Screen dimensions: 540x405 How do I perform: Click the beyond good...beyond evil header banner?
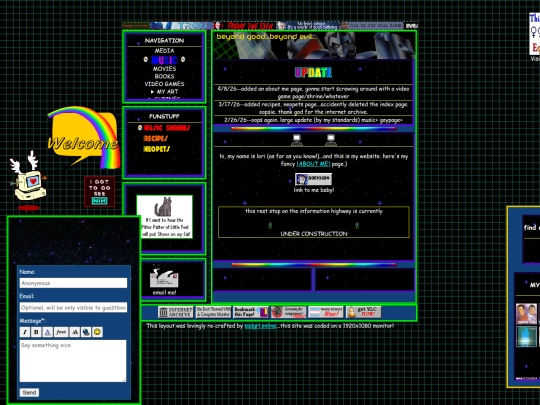[314, 45]
